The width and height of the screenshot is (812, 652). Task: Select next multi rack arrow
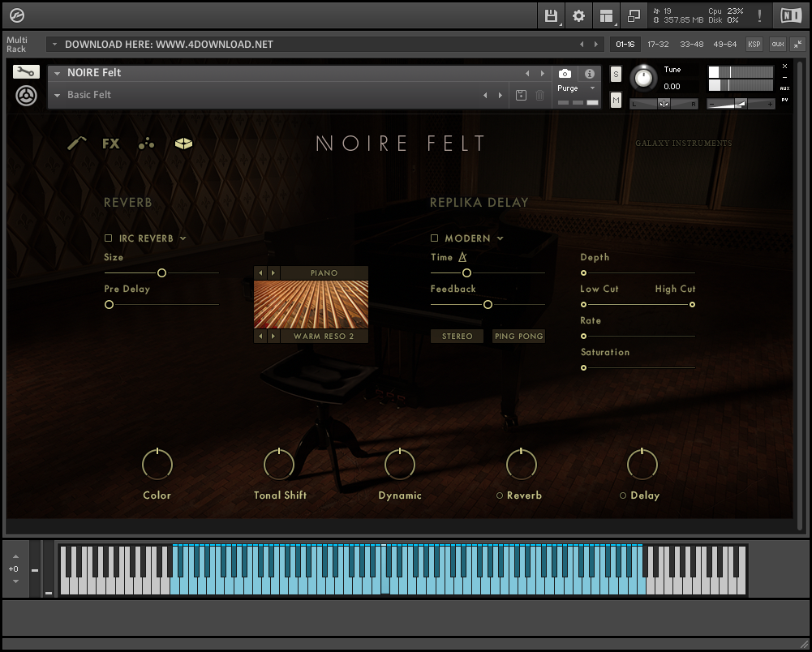pos(595,44)
